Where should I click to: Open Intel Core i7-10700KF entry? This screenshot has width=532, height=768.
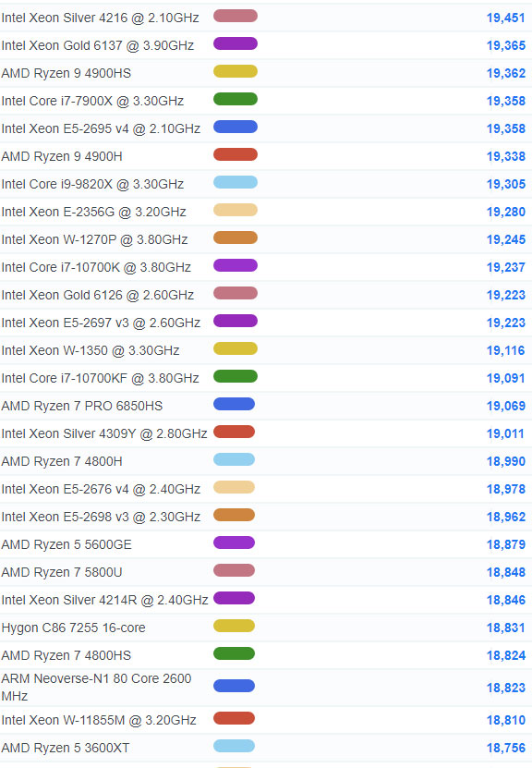[x=100, y=378]
